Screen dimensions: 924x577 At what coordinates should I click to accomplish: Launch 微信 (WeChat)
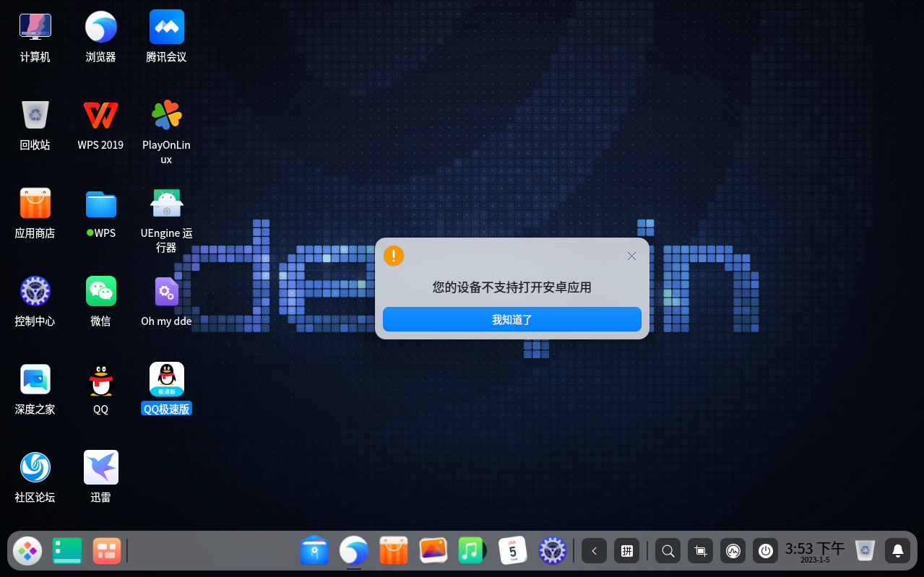(x=100, y=291)
